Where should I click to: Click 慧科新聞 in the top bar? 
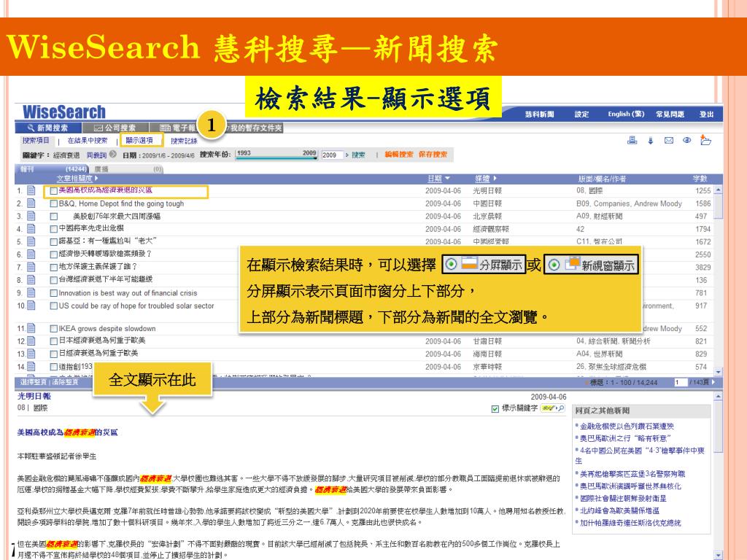point(539,114)
